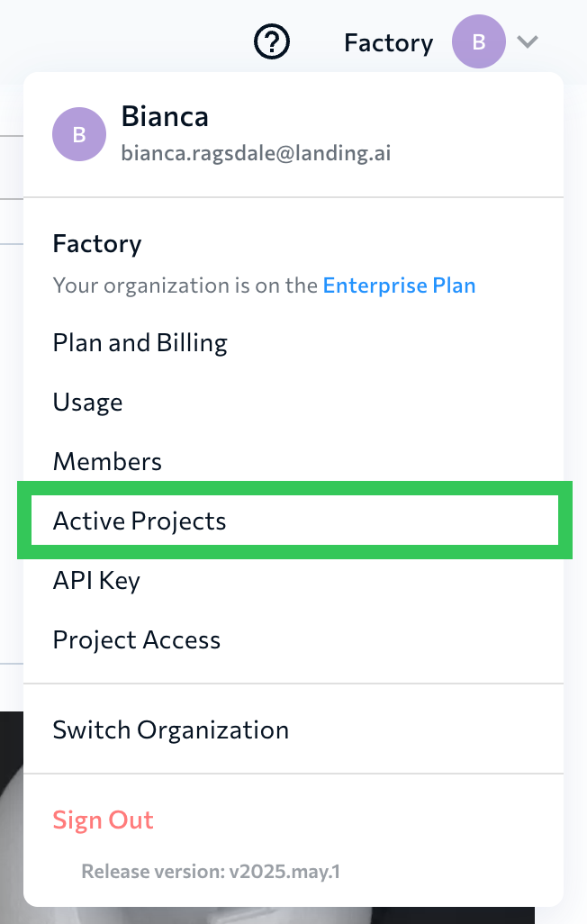
Task: Open the Enterprise Plan link
Action: click(399, 285)
